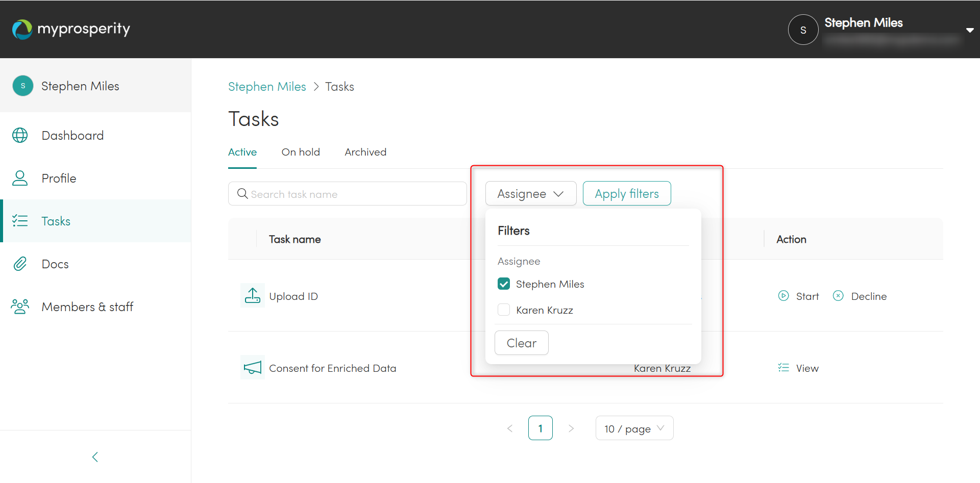Image resolution: width=980 pixels, height=483 pixels.
Task: Decline the Upload ID task
Action: [x=860, y=296]
